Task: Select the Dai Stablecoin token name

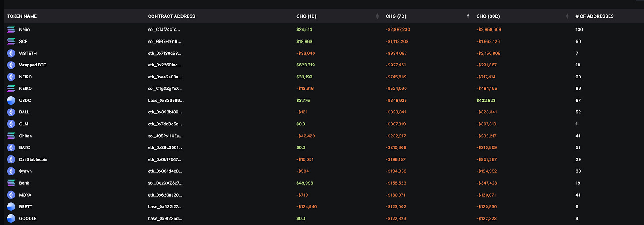Action: pos(33,159)
